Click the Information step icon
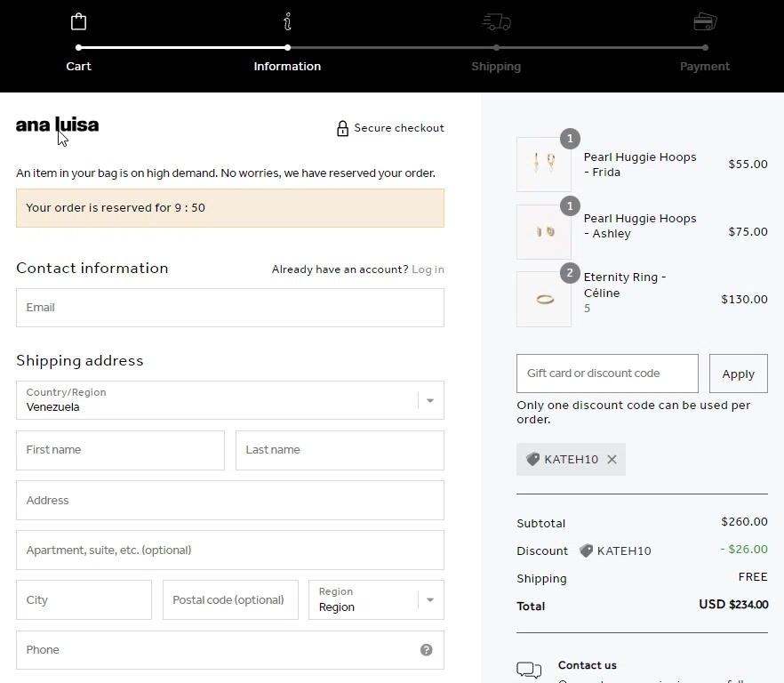This screenshot has width=784, height=683. point(287,21)
